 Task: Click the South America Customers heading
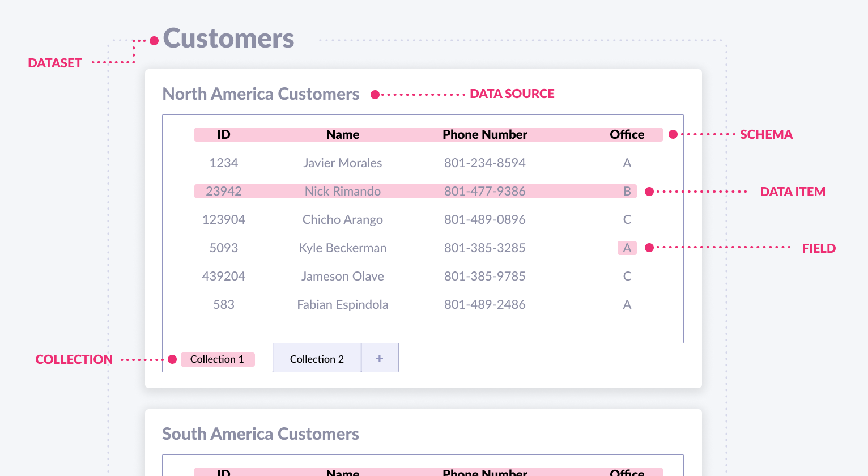(261, 433)
